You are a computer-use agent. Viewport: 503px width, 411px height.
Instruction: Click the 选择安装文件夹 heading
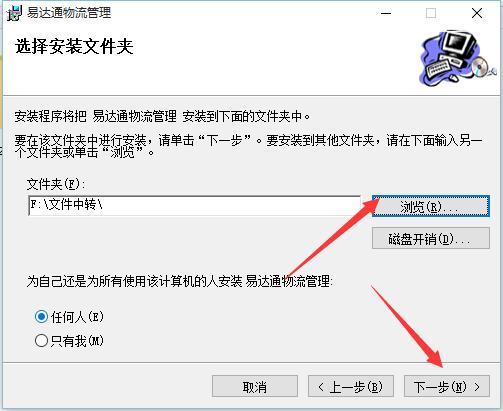[74, 46]
